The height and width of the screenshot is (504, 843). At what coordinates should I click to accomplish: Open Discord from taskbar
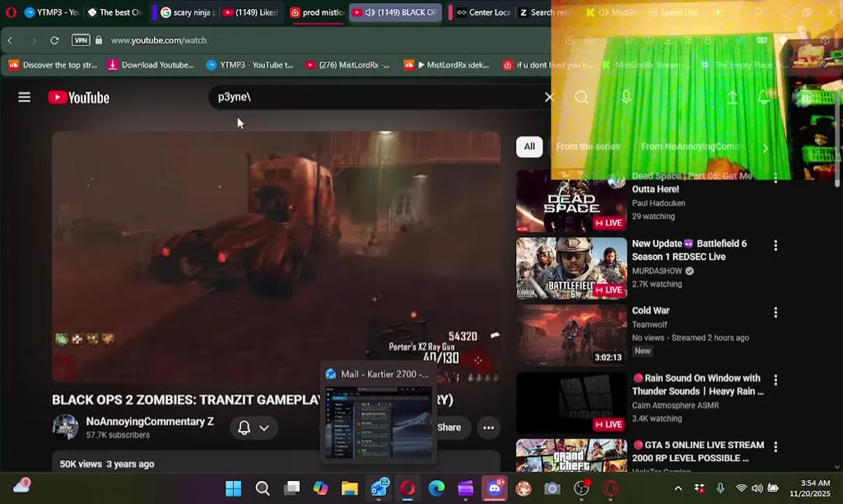(x=495, y=488)
